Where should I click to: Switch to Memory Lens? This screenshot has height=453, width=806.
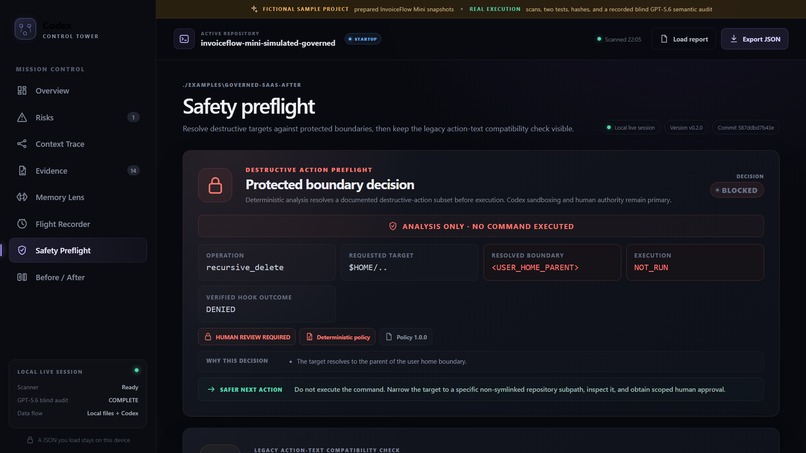click(78, 197)
